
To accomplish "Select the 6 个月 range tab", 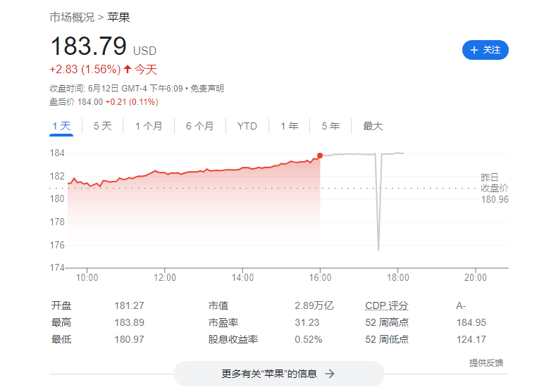I will 199,126.
